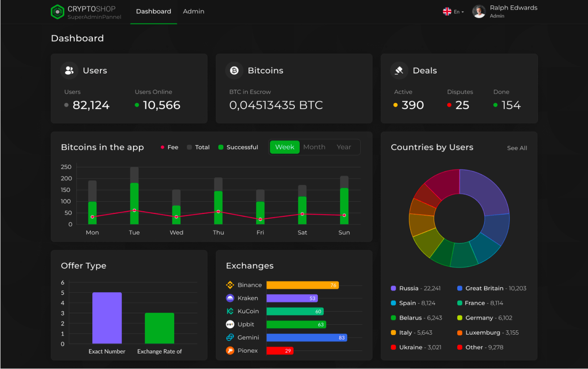Click the Gemini exchange icon

click(x=230, y=337)
